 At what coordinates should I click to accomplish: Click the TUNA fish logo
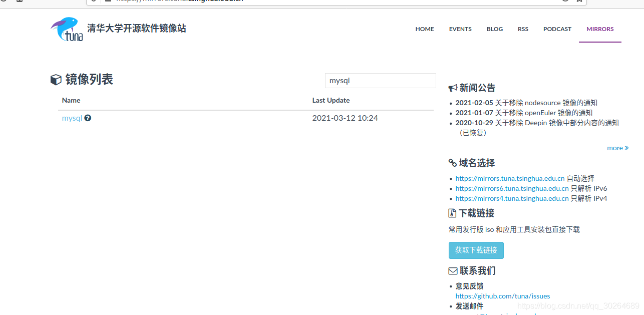click(x=67, y=29)
